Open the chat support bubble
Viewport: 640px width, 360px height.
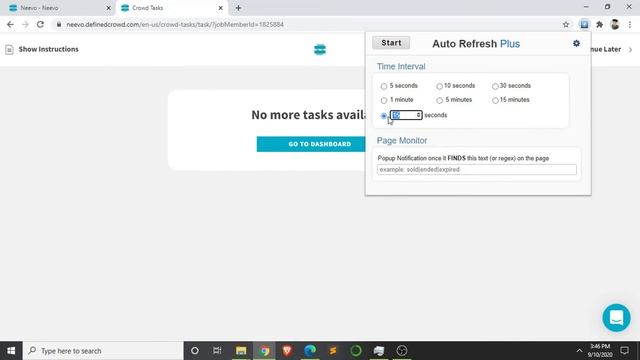(616, 317)
